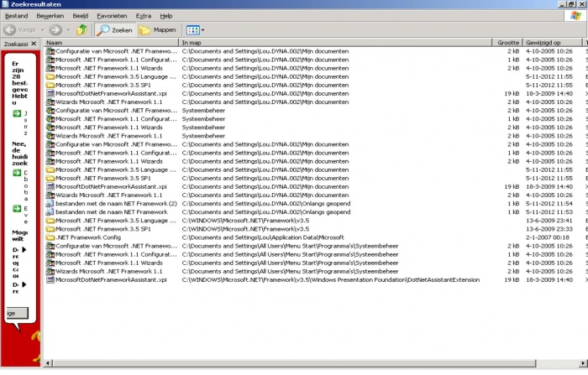The width and height of the screenshot is (588, 375).
Task: Select Configuratie shortcut icon in plain Systeembeheer row
Action: click(50, 111)
